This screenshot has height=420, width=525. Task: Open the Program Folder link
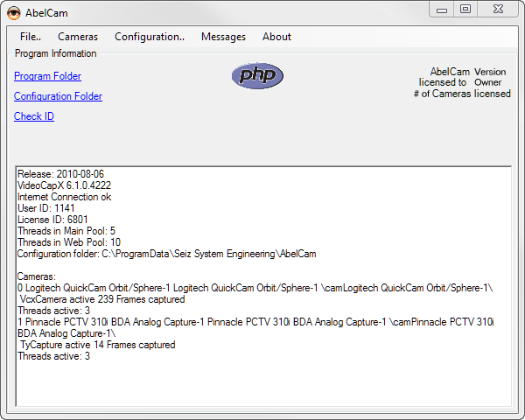point(47,76)
